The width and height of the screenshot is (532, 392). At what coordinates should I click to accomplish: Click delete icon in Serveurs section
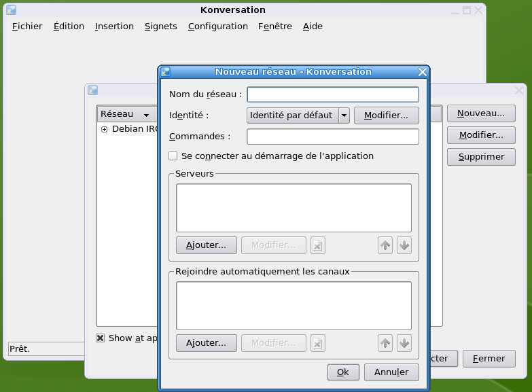click(317, 245)
